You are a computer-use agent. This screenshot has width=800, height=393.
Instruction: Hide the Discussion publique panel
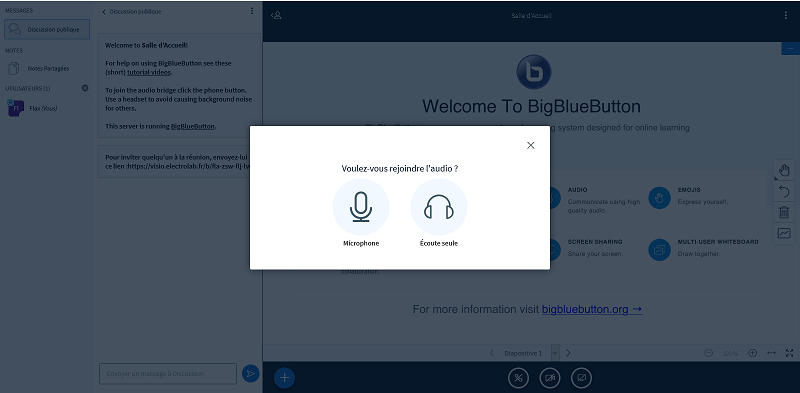tap(132, 11)
